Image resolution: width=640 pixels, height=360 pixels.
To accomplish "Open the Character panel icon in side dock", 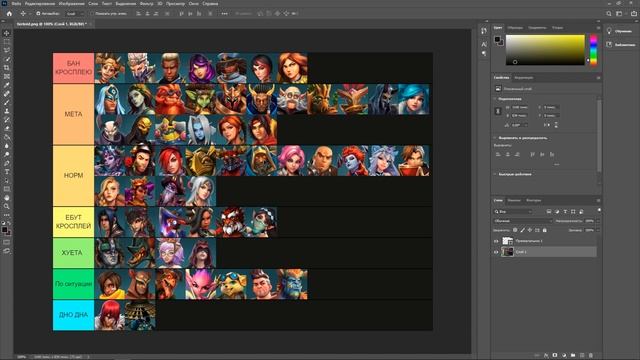I will tap(484, 44).
